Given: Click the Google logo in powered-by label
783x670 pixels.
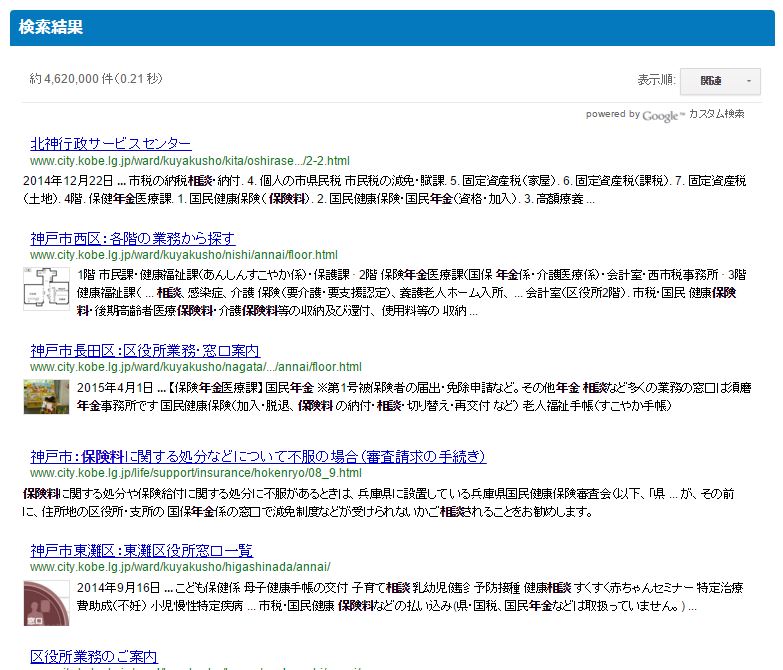Looking at the screenshot, I should point(663,115).
